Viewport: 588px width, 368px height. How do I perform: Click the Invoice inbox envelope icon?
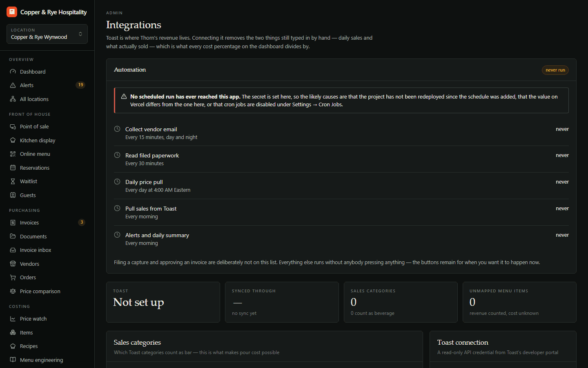click(x=13, y=250)
